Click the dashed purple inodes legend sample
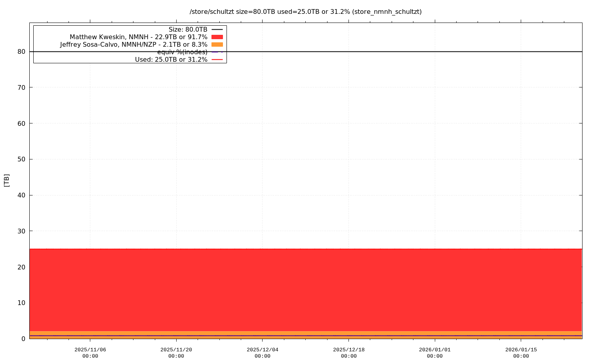 (217, 52)
